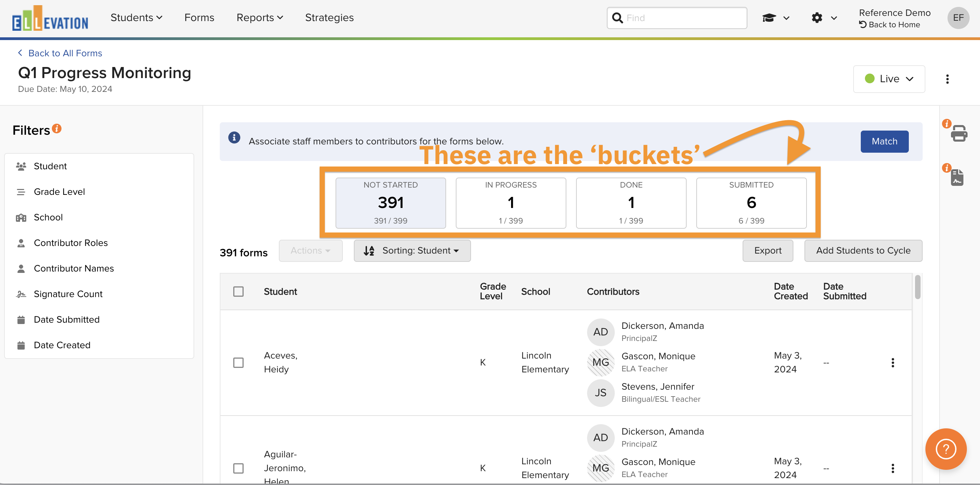Image resolution: width=980 pixels, height=485 pixels.
Task: Select the Submitted bucket
Action: pyautogui.click(x=751, y=203)
